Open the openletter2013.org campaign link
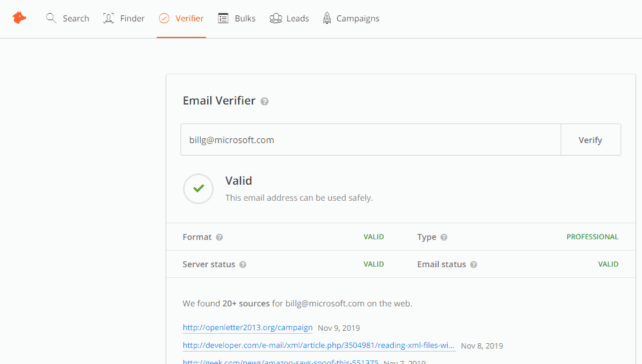Screen dimensions: 642x364 pos(247,327)
